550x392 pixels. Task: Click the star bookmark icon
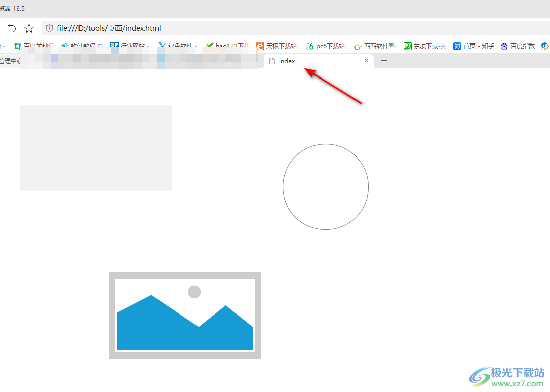click(x=29, y=28)
